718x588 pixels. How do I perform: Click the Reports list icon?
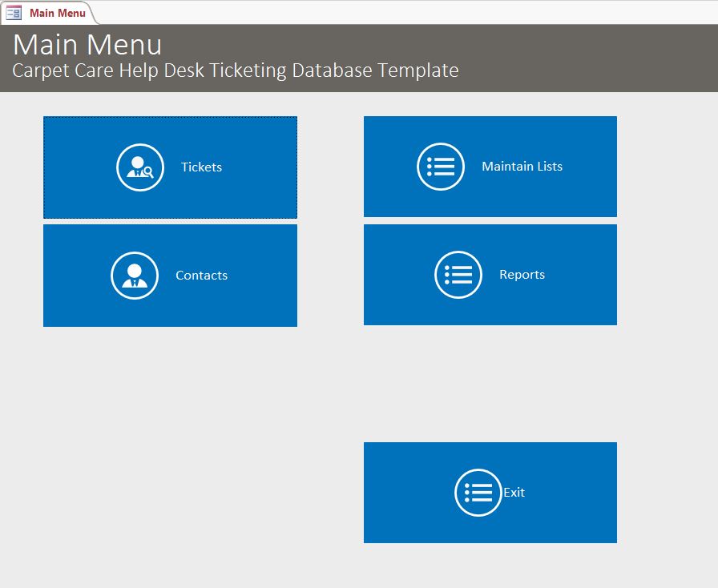click(458, 274)
